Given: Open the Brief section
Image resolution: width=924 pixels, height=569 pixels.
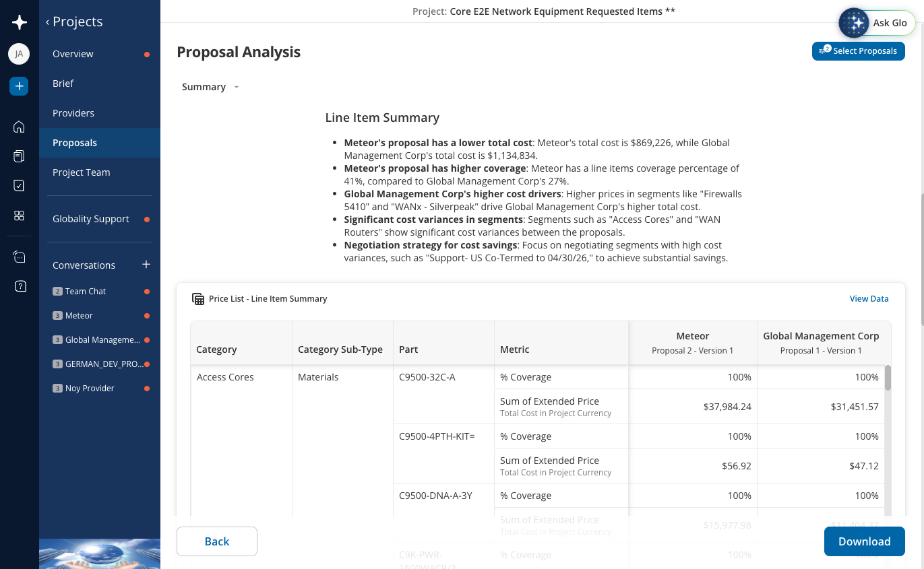Looking at the screenshot, I should point(100,83).
